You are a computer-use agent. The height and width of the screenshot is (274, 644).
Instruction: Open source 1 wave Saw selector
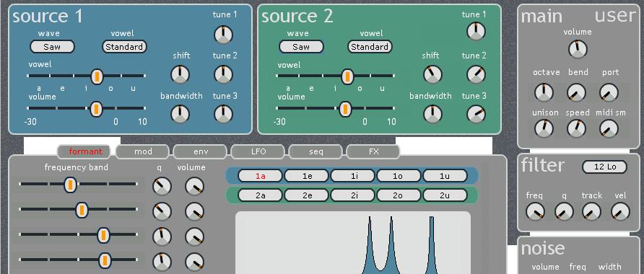[x=52, y=47]
